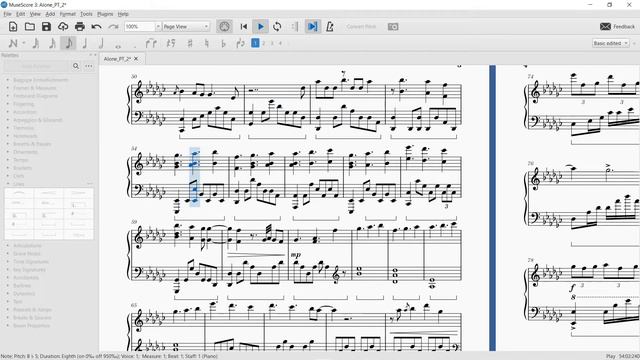640x360 pixels.
Task: Close the Alone_PT_2 score tab
Action: point(136,59)
